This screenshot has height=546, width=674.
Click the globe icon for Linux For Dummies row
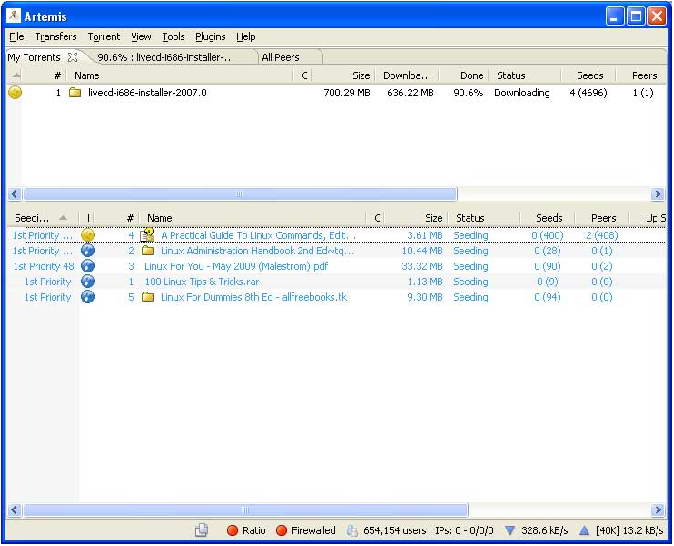point(88,297)
